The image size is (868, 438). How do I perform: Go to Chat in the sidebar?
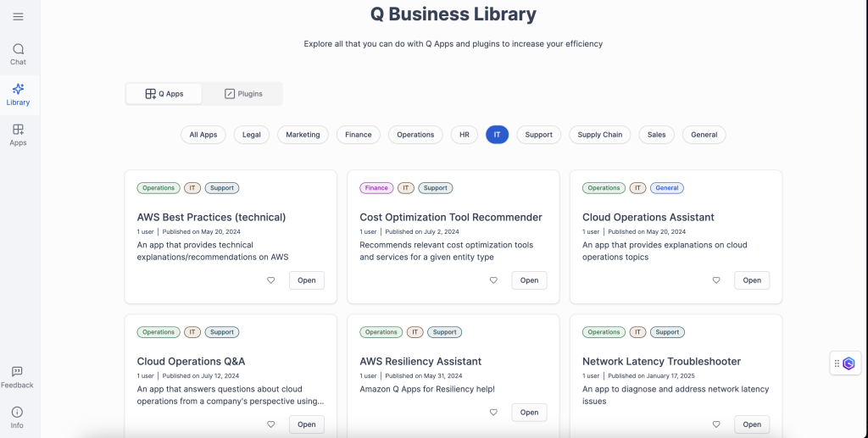click(19, 55)
